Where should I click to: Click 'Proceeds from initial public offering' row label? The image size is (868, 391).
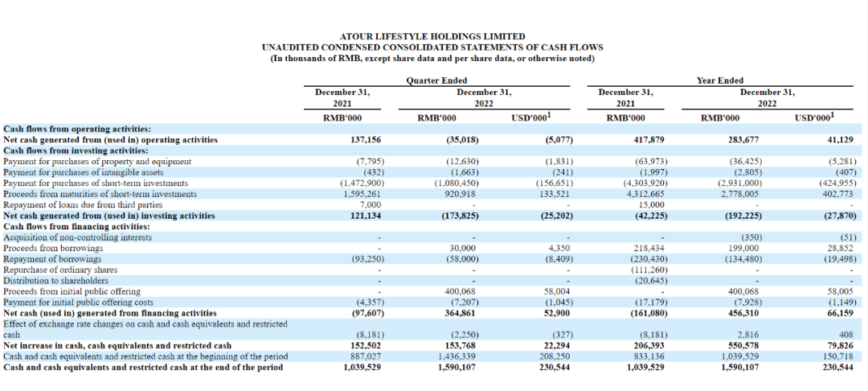tap(72, 291)
